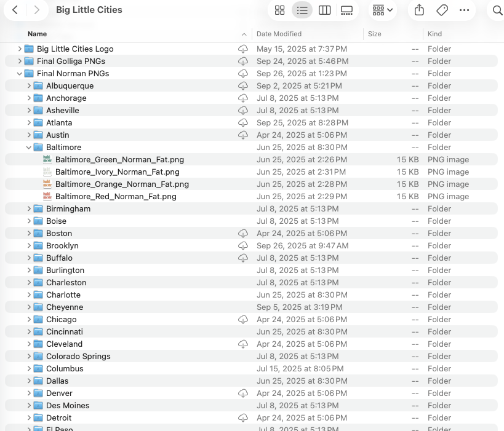
Task: Click the back navigation arrow
Action: click(x=15, y=10)
